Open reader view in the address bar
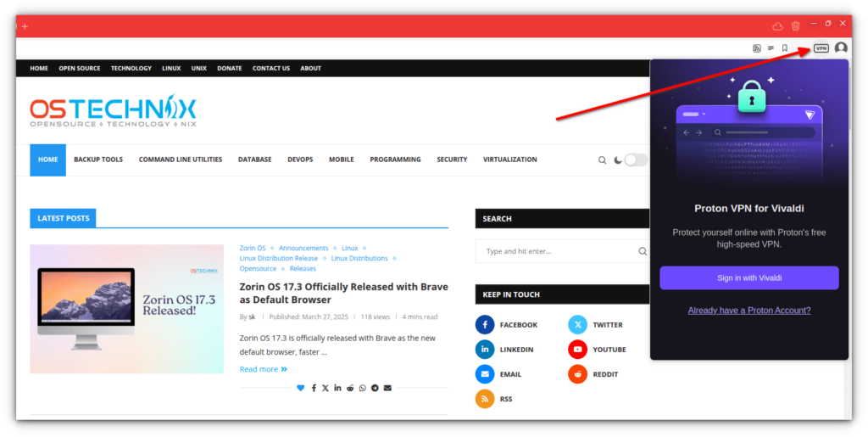Viewport: 868px width, 437px height. point(771,48)
